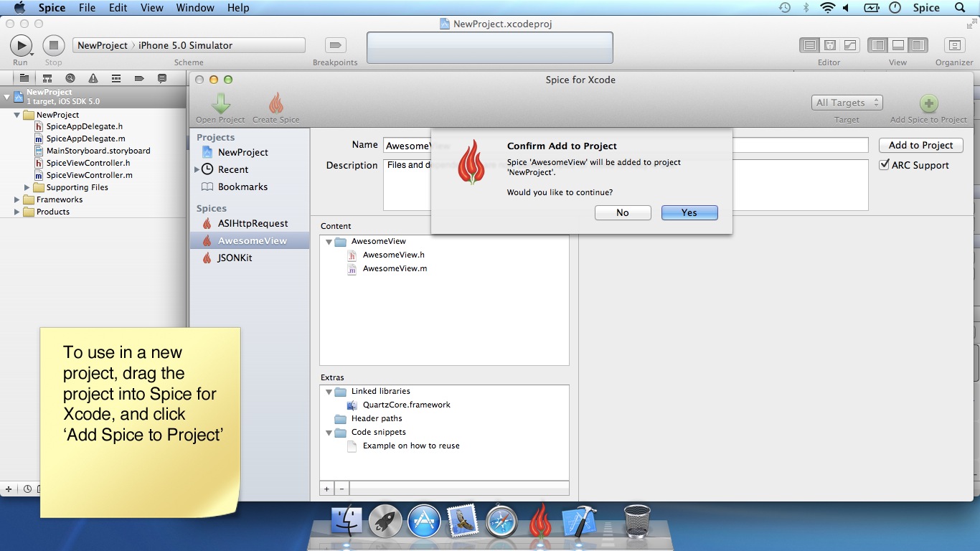Click the Xcode Run play button
980x551 pixels.
point(21,45)
